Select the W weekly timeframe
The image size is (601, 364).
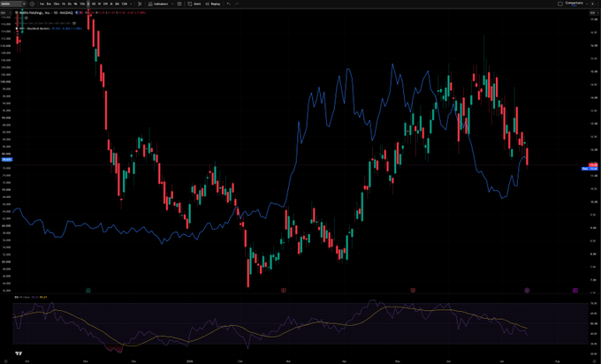pos(99,4)
